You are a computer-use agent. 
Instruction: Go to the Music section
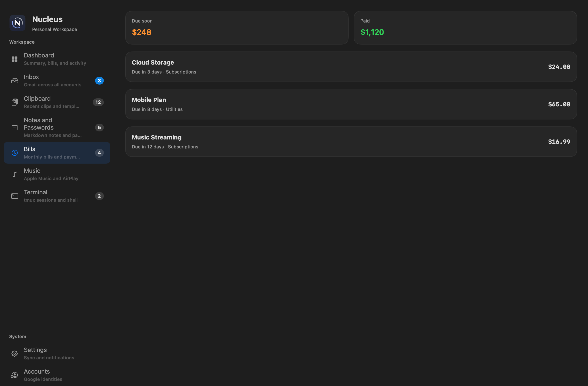pyautogui.click(x=57, y=174)
